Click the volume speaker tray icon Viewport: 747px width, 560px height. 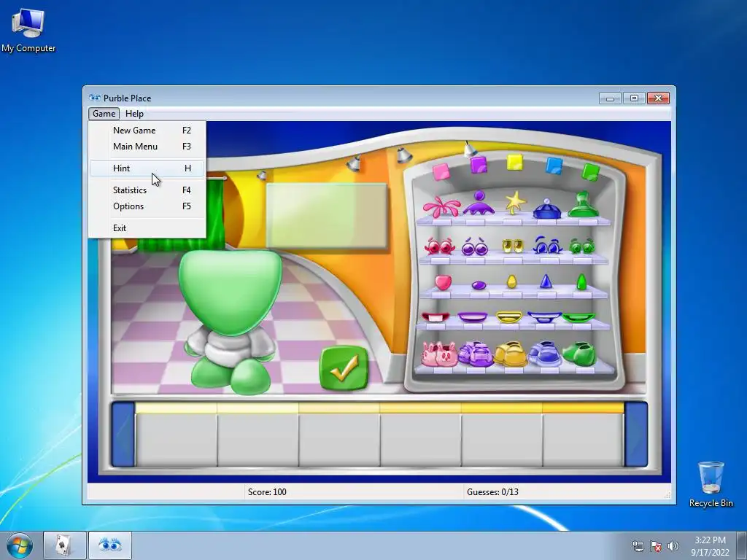673,546
